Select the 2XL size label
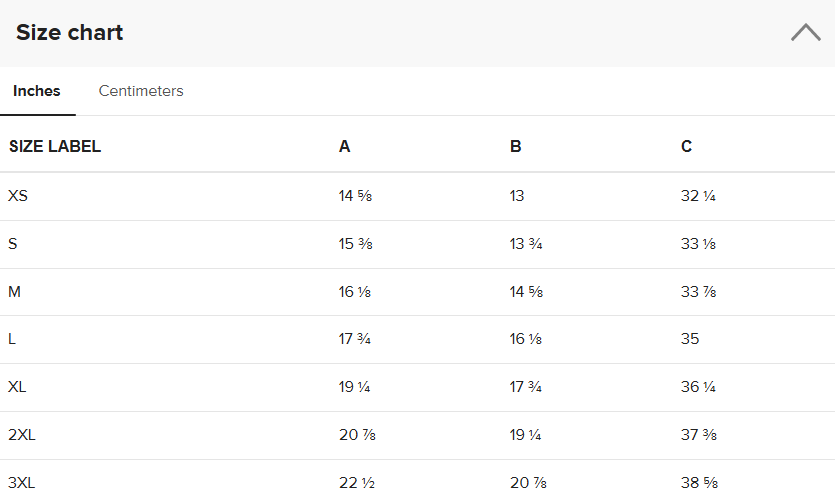Viewport: 835px width, 503px height. [22, 435]
